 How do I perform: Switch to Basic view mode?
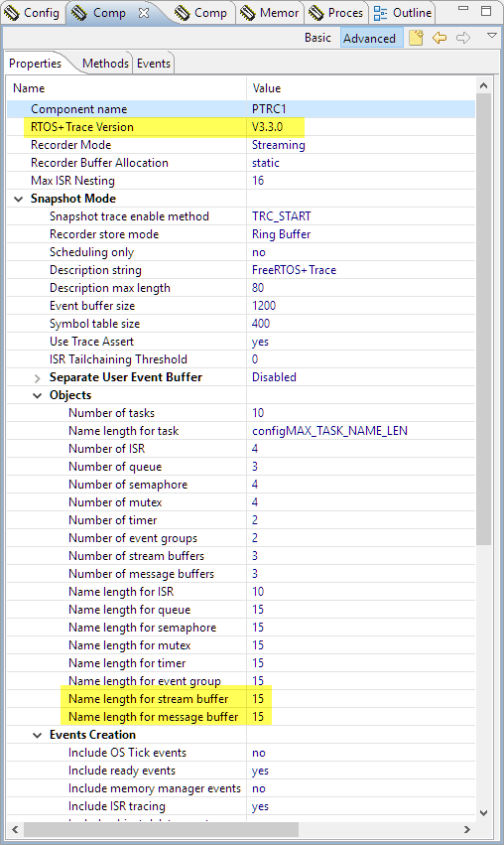[317, 38]
